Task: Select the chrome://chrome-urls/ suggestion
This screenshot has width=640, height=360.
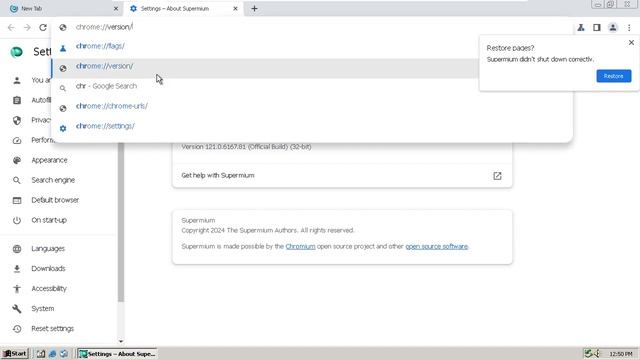Action: click(x=312, y=106)
